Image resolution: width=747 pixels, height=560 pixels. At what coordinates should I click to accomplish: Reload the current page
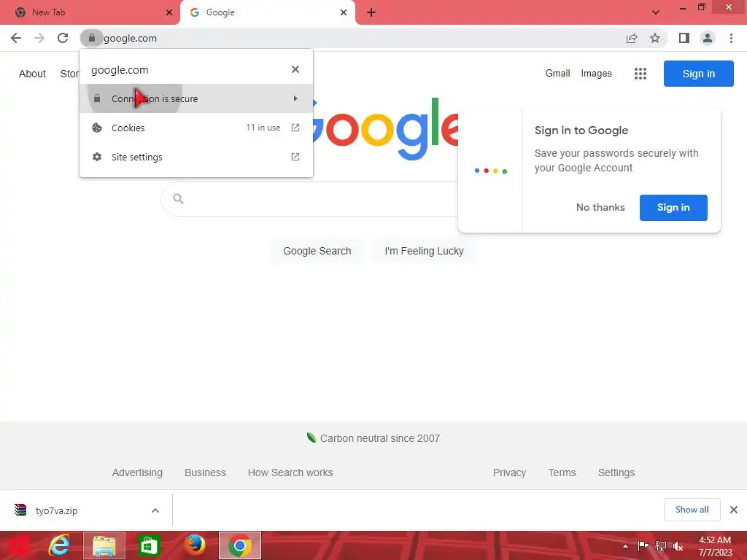point(63,38)
